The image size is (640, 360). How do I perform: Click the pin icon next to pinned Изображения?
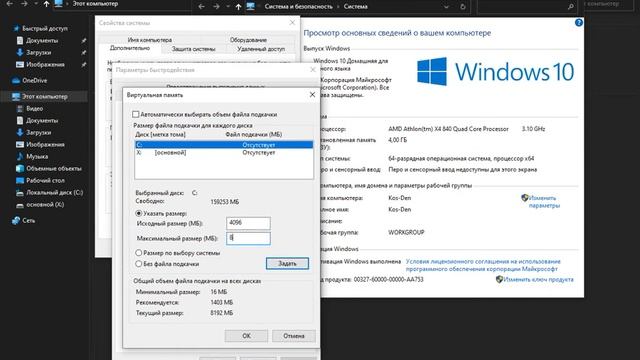[x=83, y=64]
